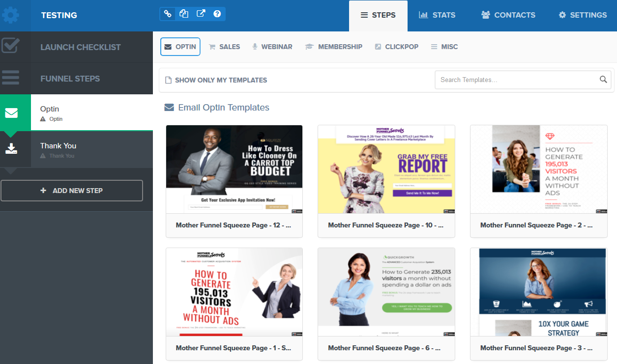Image resolution: width=617 pixels, height=364 pixels.
Task: Open the CONTACTS tab
Action: coord(508,15)
